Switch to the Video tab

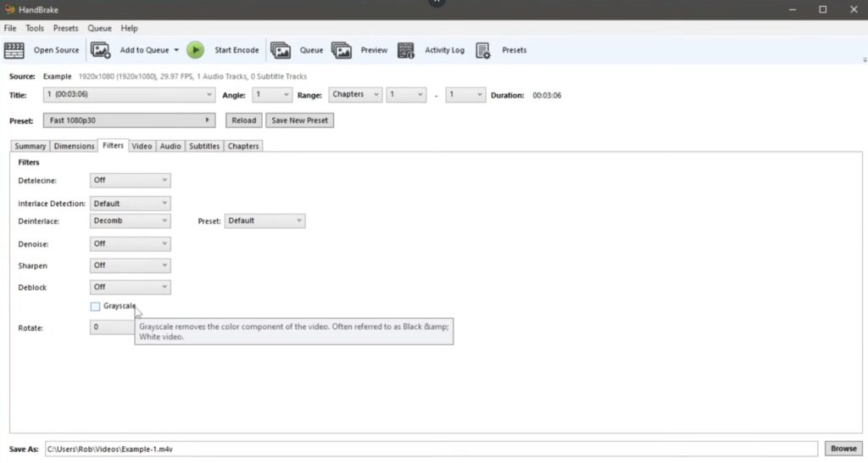[142, 146]
